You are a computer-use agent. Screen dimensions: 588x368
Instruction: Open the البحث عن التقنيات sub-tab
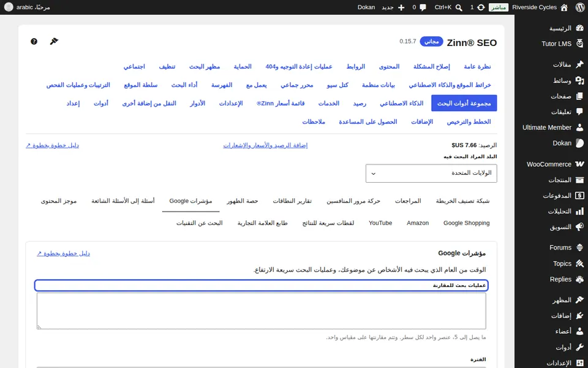click(200, 223)
